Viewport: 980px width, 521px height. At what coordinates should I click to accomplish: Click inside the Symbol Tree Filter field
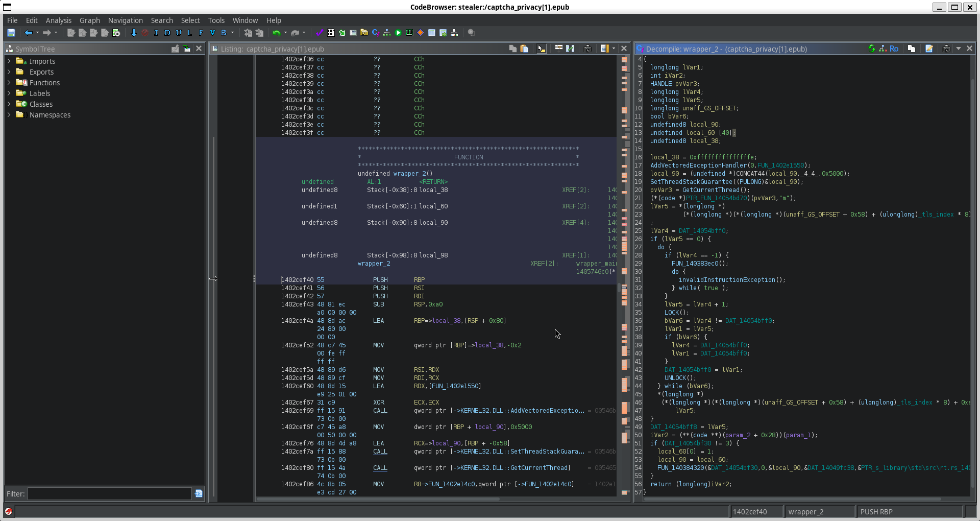click(109, 493)
